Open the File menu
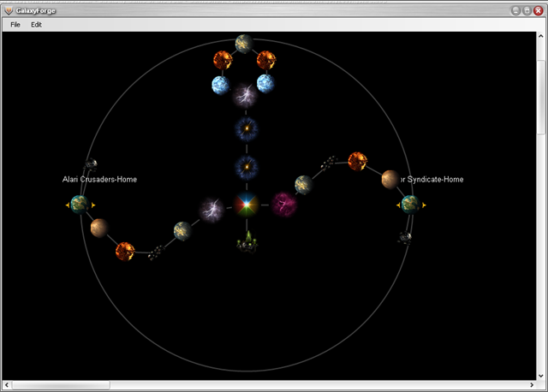This screenshot has width=548, height=392. (x=15, y=25)
